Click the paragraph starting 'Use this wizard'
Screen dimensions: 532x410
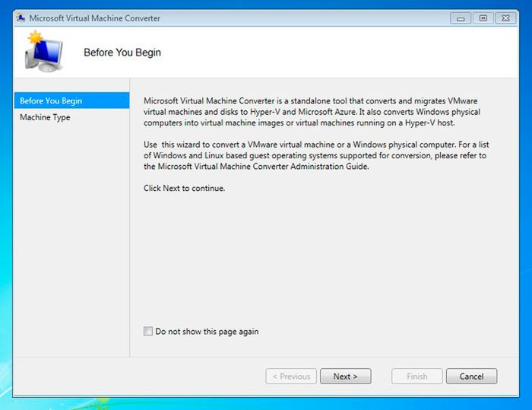click(316, 155)
